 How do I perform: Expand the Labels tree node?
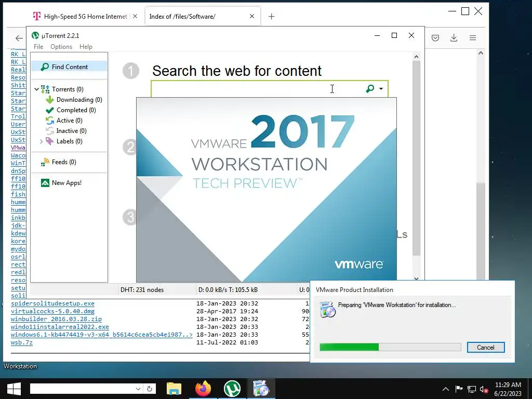coord(41,141)
